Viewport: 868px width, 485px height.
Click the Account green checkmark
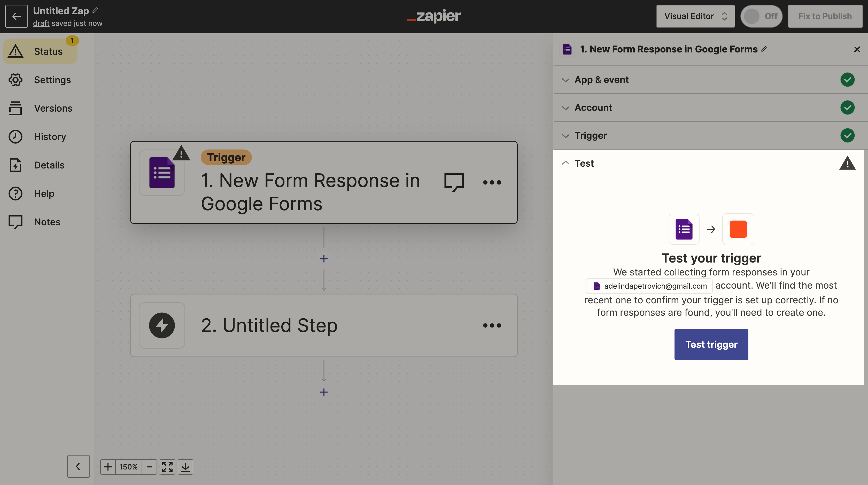[x=847, y=107]
